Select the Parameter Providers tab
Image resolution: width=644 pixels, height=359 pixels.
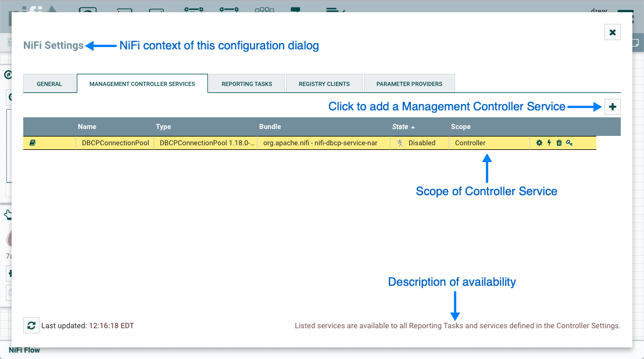tap(409, 84)
